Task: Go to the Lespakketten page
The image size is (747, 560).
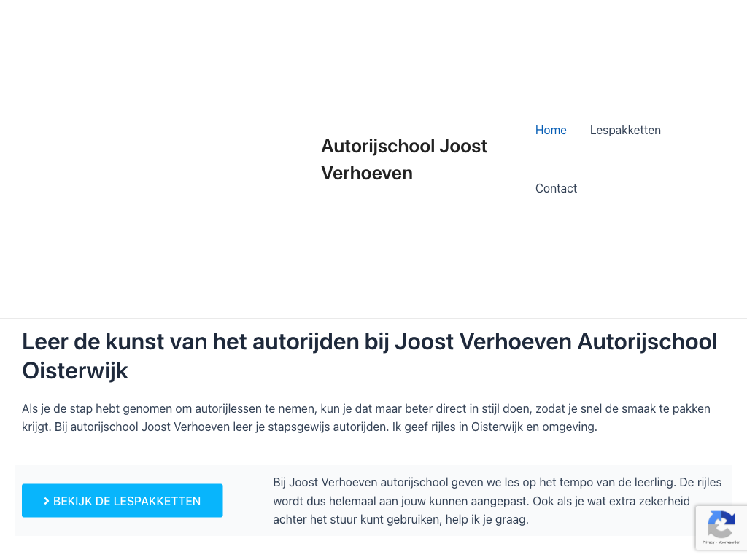Action: click(625, 130)
